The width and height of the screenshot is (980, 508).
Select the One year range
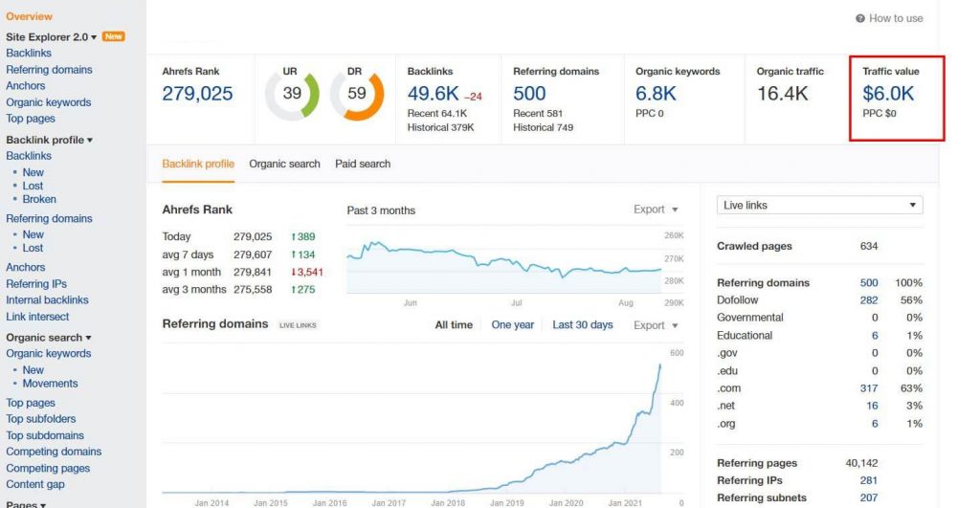[x=513, y=325]
